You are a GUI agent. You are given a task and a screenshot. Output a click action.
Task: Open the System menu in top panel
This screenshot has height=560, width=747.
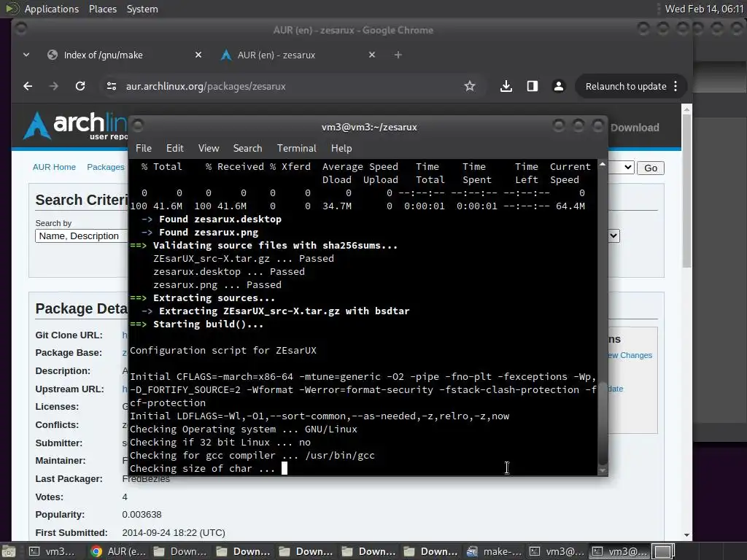tap(142, 9)
